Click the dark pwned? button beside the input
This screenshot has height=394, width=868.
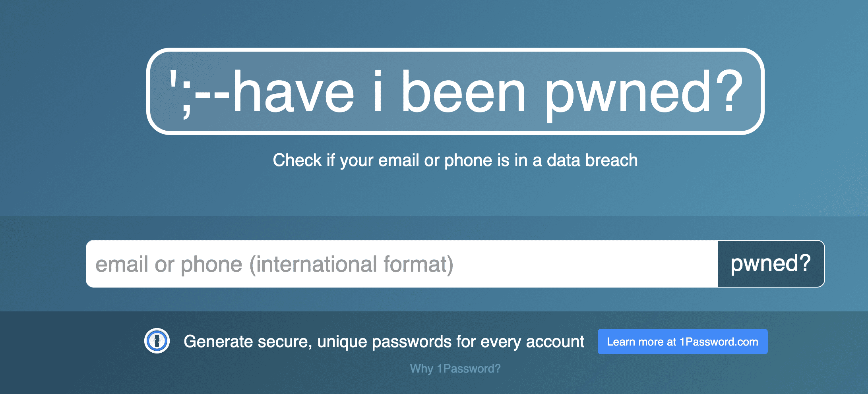771,264
